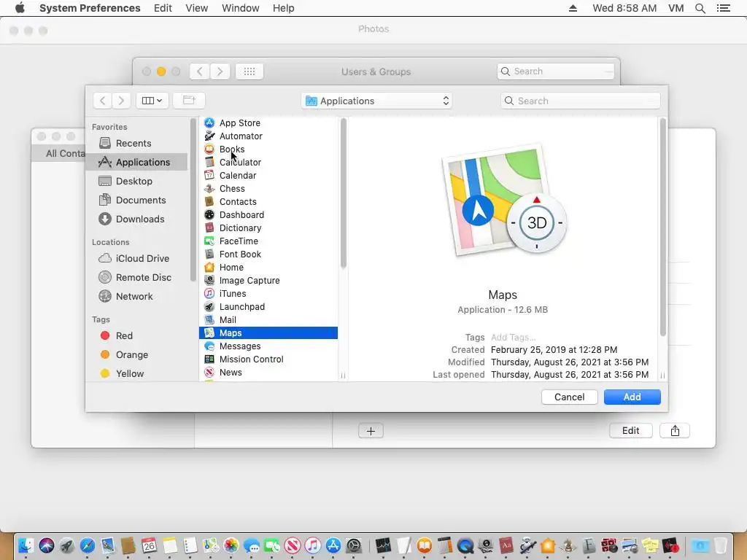Viewport: 747px width, 560px height.
Task: Click the plus button in Contacts window
Action: 371,431
